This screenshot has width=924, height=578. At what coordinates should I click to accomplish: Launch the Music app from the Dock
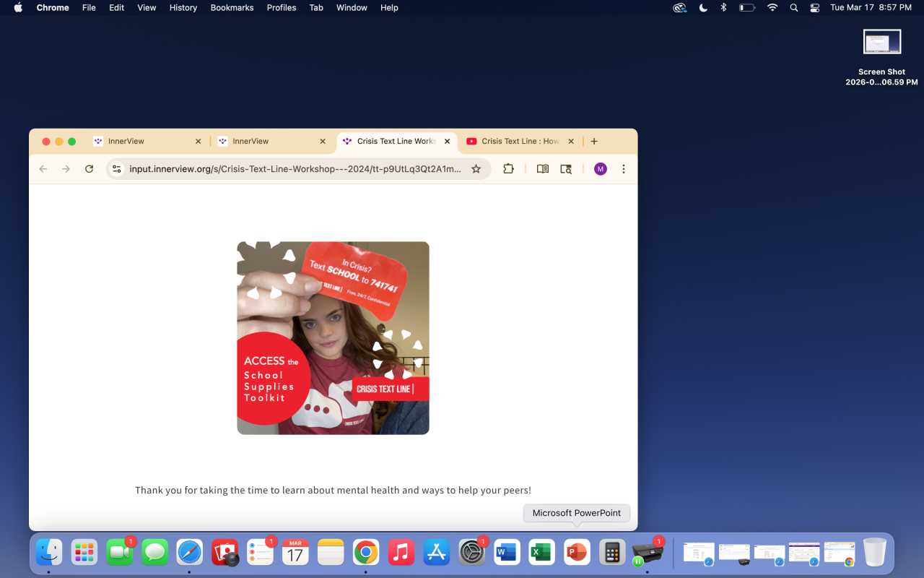click(x=401, y=553)
